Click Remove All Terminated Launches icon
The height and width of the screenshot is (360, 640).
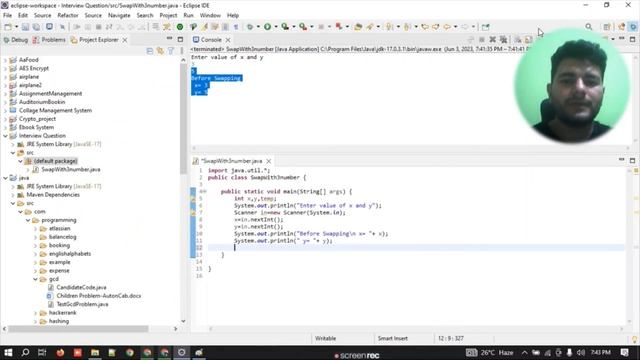coord(504,40)
